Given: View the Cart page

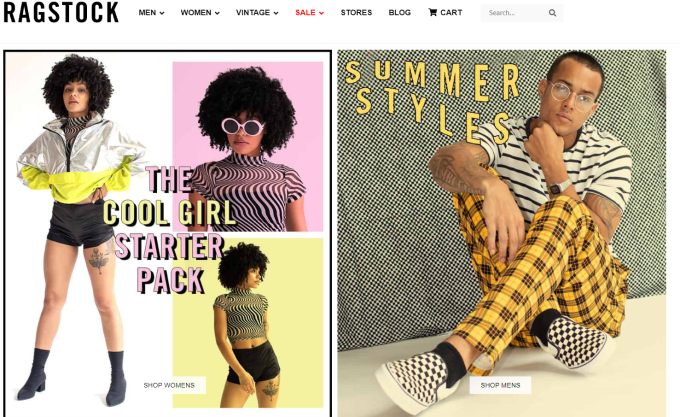Looking at the screenshot, I should pos(445,13).
